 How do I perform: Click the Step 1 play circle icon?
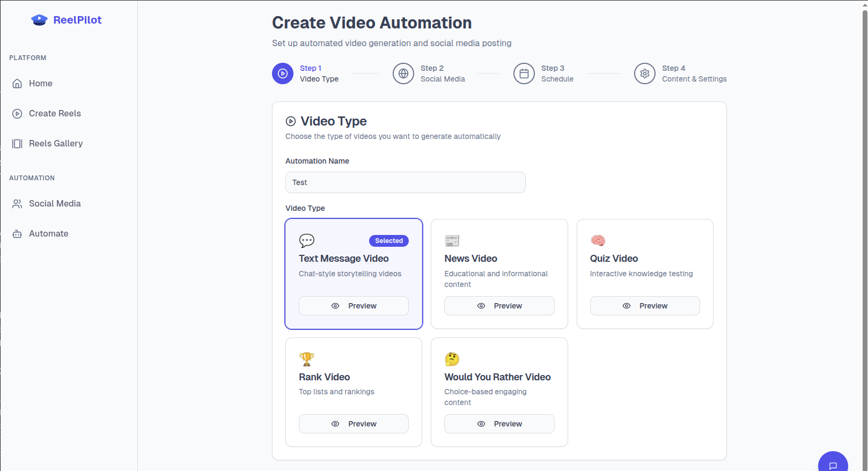(x=283, y=73)
